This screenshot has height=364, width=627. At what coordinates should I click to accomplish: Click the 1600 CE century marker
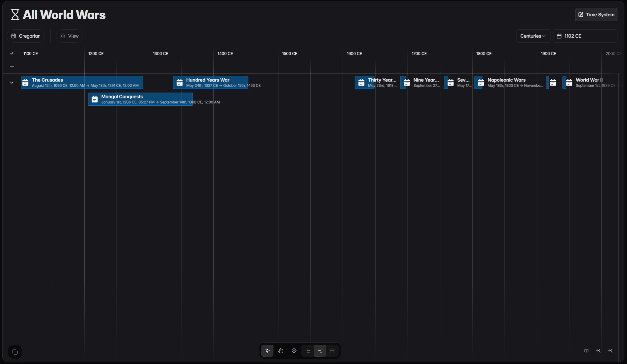point(354,54)
